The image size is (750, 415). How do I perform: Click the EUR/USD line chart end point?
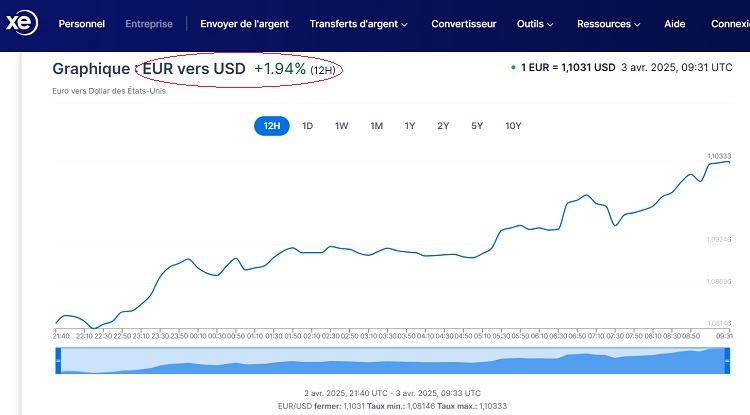728,162
